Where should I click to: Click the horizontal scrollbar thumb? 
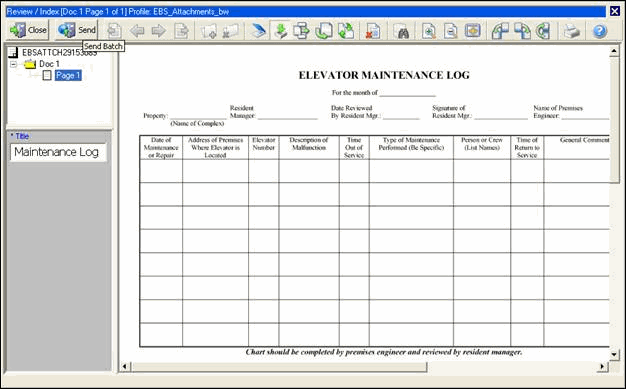tap(279, 366)
